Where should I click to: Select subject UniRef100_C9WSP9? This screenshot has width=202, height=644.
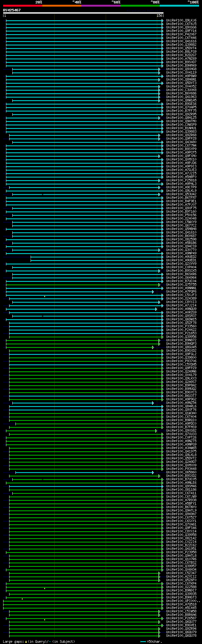pyautogui.click(x=181, y=125)
